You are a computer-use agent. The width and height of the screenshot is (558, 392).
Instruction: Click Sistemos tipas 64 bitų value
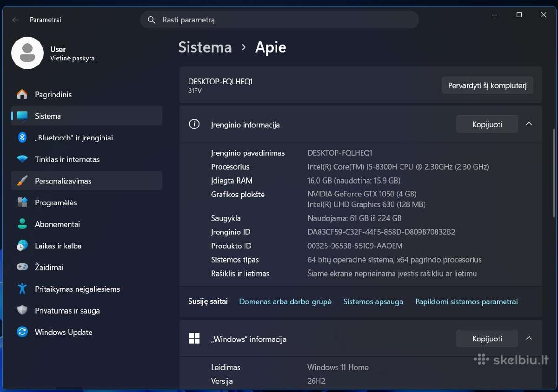[x=394, y=260]
